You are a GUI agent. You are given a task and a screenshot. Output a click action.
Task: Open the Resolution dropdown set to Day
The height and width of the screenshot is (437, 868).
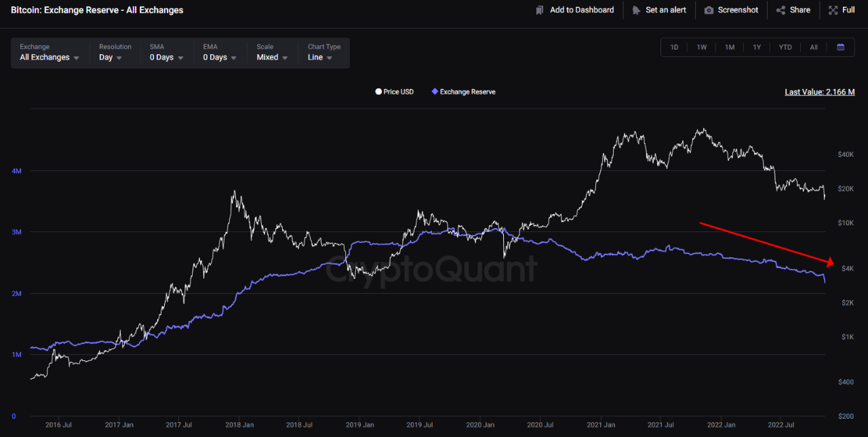(x=115, y=53)
